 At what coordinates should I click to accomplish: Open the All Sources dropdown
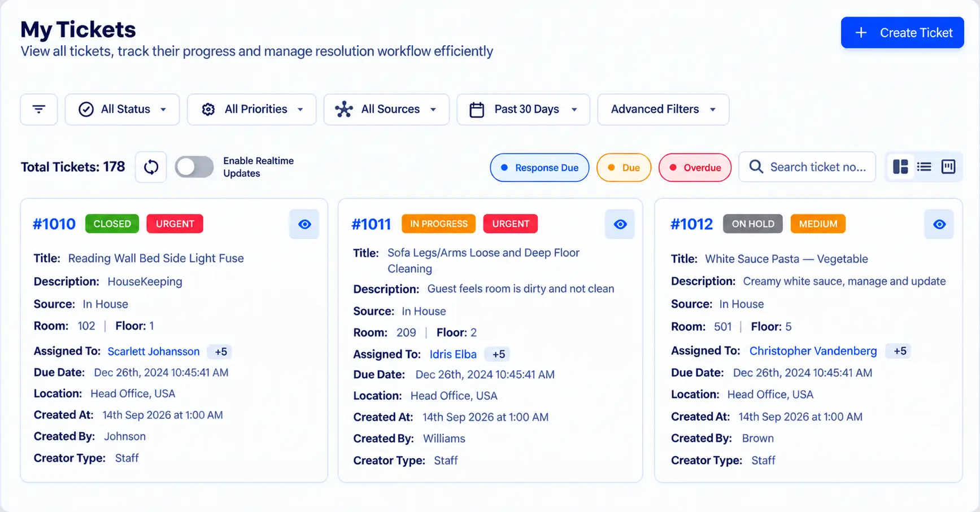coord(386,109)
